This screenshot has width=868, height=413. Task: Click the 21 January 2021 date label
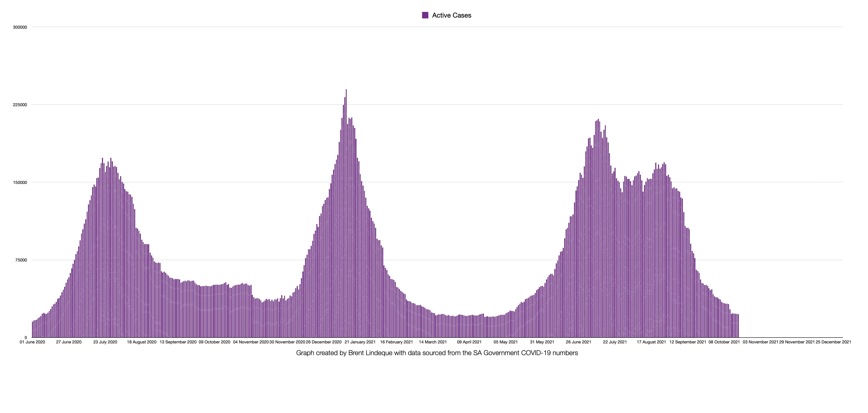[x=360, y=342]
